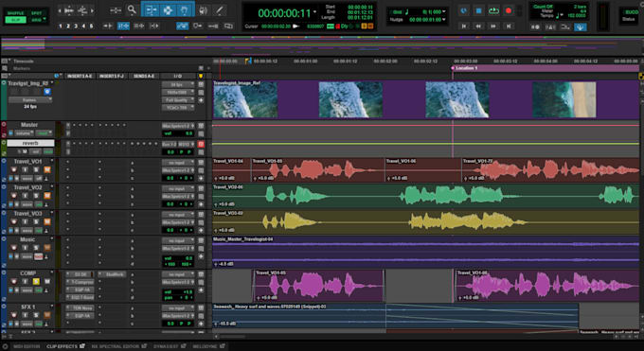644x351 pixels.
Task: Open video track frames view selector
Action: point(30,99)
